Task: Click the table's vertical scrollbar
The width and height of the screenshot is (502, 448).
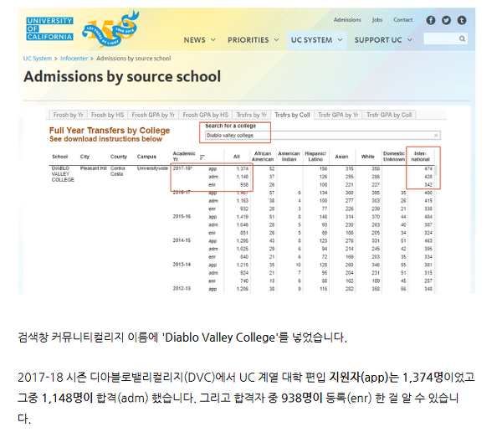Action: pyautogui.click(x=436, y=170)
